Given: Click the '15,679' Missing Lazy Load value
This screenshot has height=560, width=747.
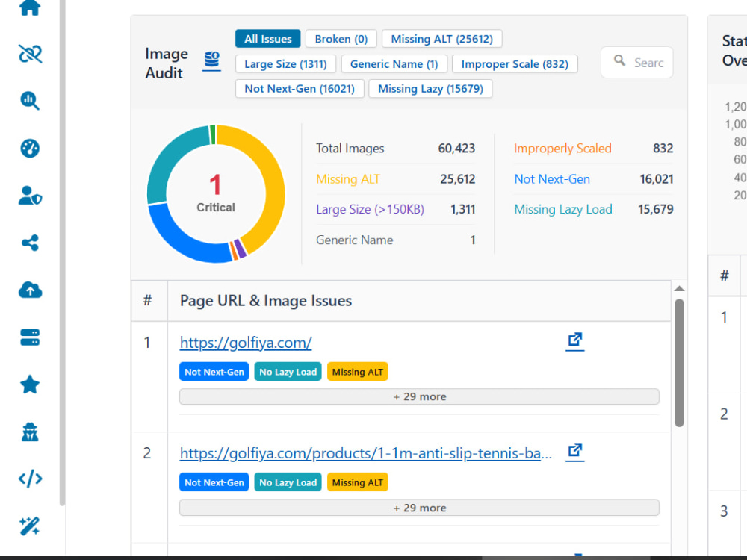Looking at the screenshot, I should point(656,209).
